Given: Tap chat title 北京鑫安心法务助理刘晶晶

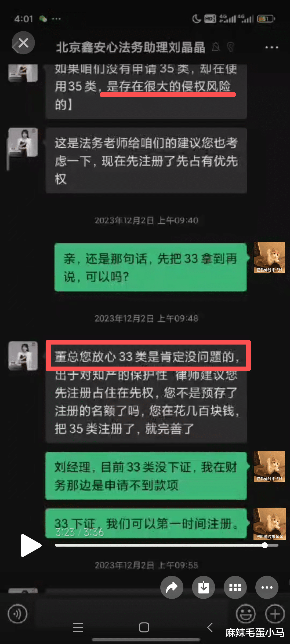Looking at the screenshot, I should [x=130, y=47].
